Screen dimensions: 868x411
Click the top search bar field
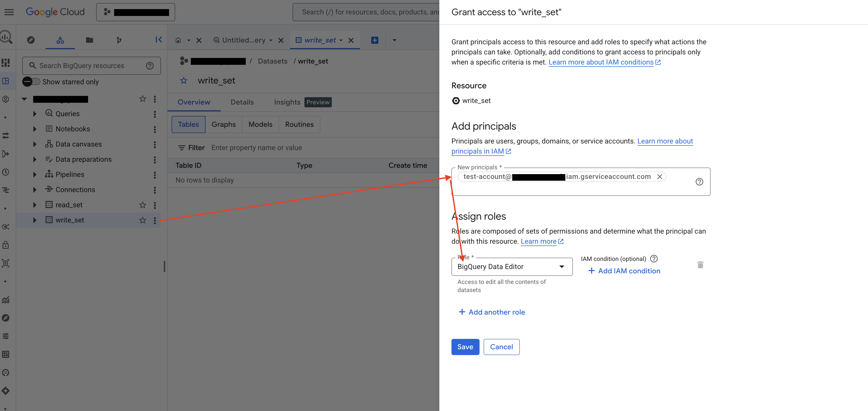coord(366,12)
